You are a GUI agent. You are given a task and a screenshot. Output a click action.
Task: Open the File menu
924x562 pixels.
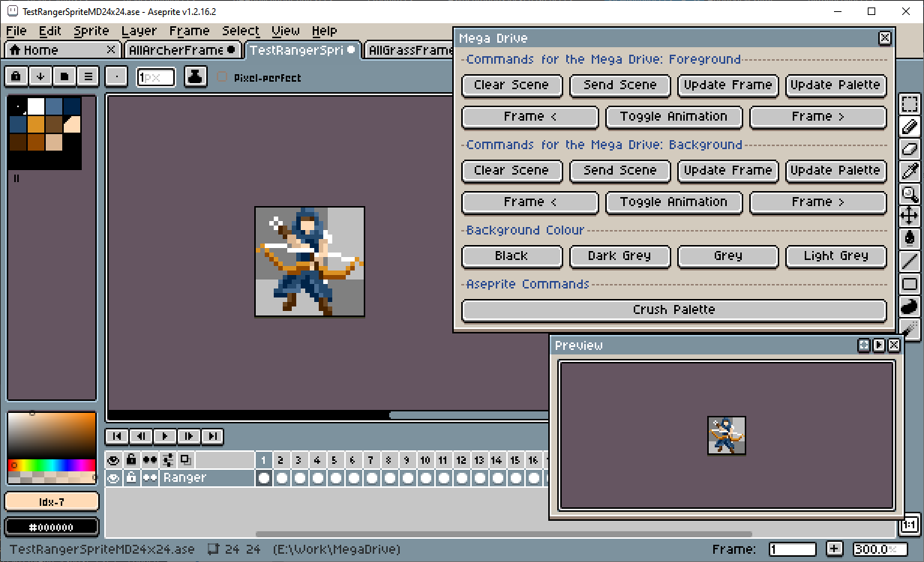(16, 31)
